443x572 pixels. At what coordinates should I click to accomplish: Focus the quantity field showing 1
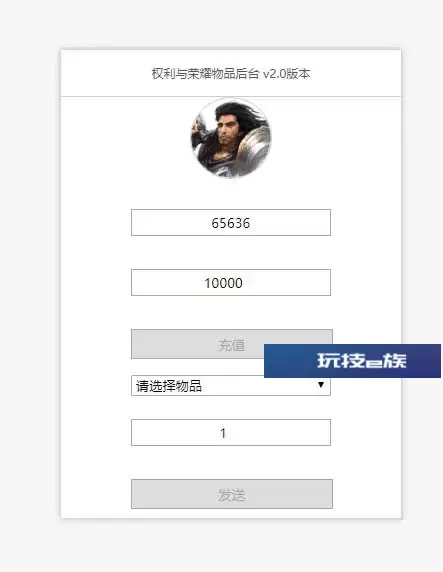pyautogui.click(x=231, y=432)
